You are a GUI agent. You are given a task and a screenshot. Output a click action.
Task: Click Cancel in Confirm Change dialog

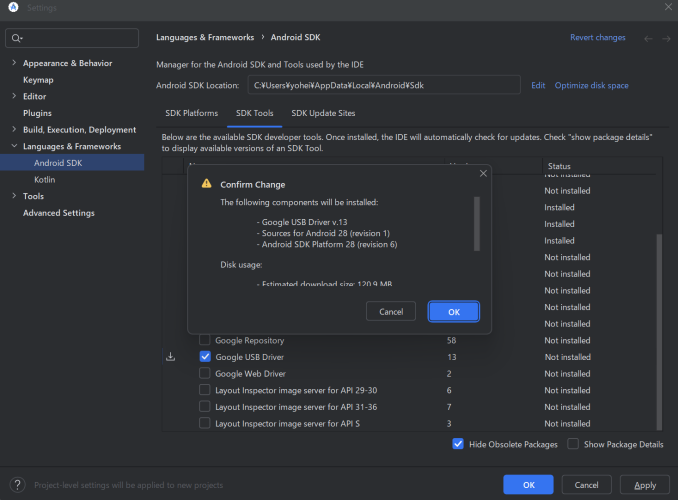[x=391, y=311]
